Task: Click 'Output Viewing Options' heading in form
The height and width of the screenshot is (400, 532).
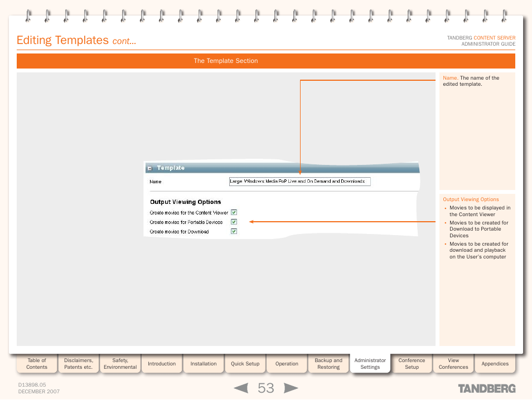Action: click(186, 202)
